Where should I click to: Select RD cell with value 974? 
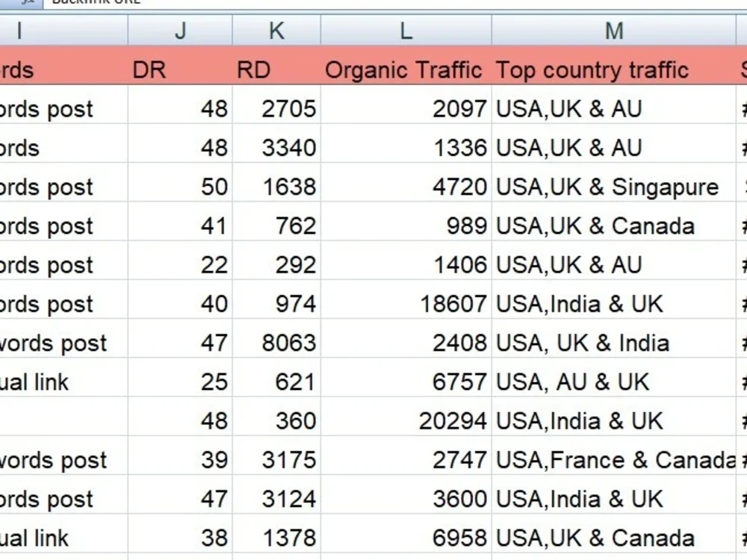[276, 300]
